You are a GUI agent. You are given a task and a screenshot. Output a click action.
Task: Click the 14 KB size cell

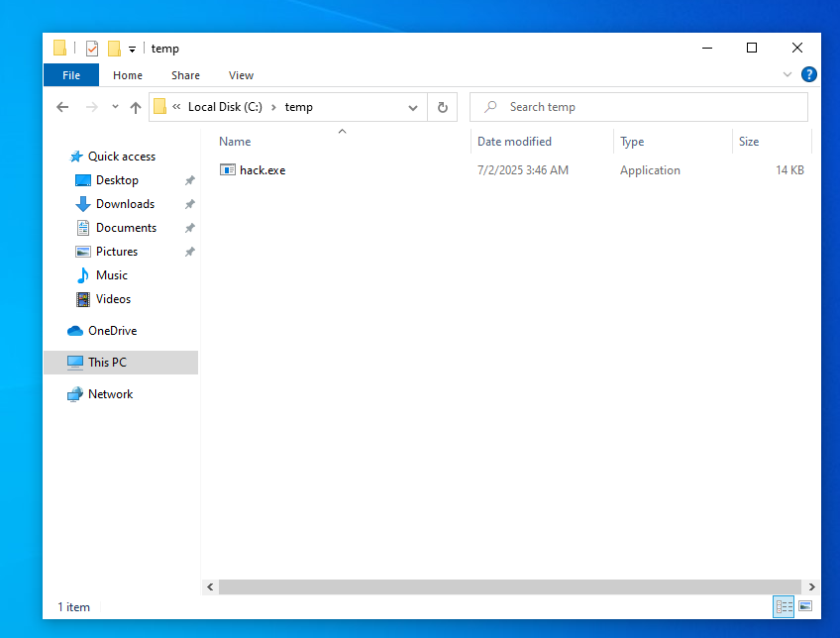click(789, 170)
